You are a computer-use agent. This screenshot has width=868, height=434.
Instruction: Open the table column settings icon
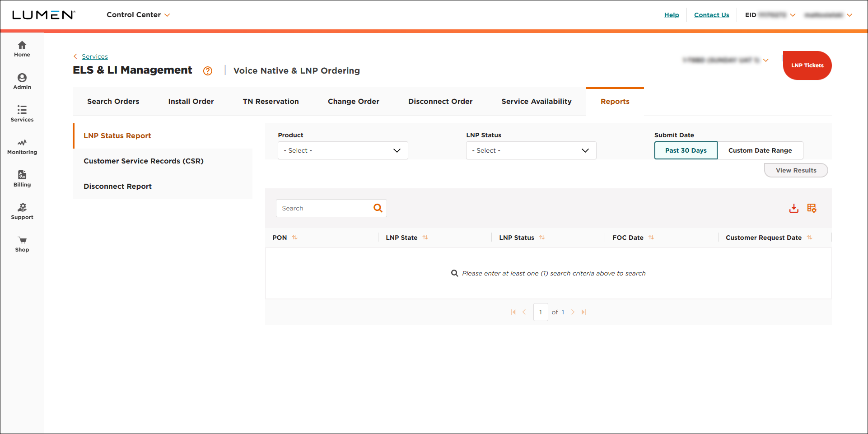point(812,208)
